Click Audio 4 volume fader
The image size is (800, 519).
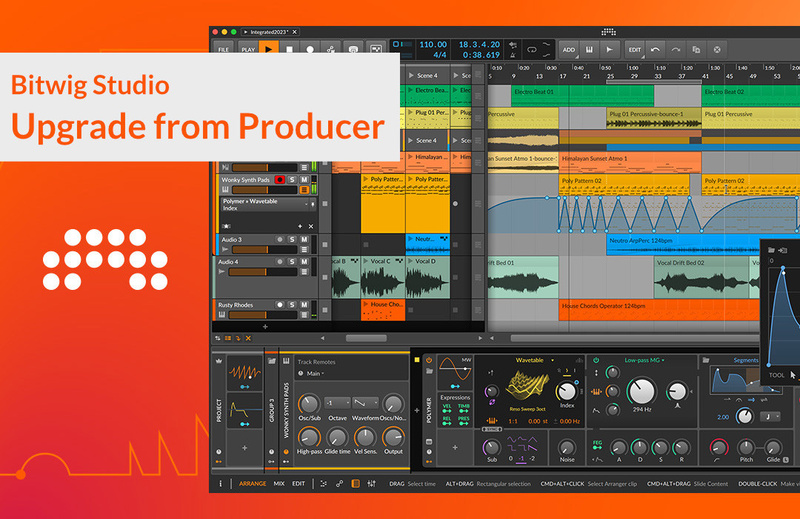[x=263, y=272]
